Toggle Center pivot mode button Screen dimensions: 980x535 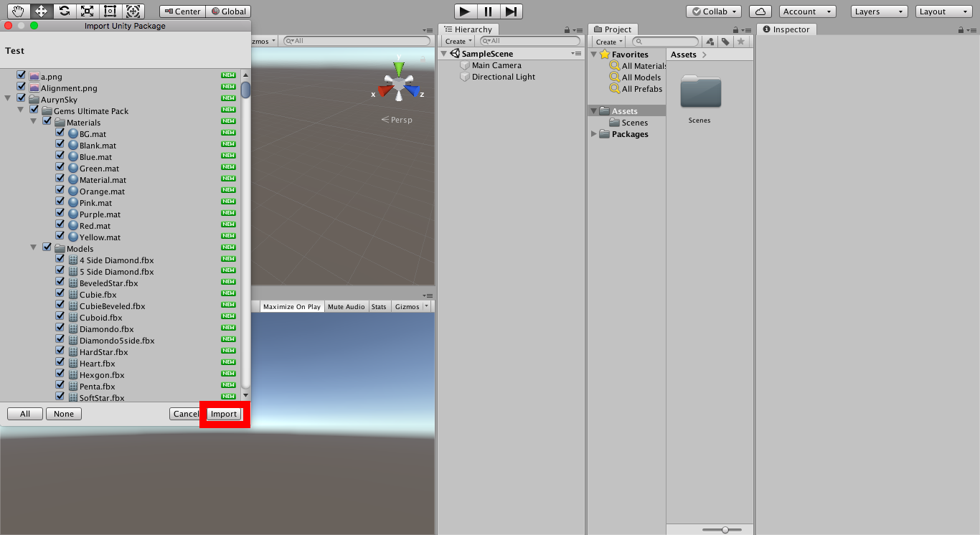pyautogui.click(x=182, y=11)
